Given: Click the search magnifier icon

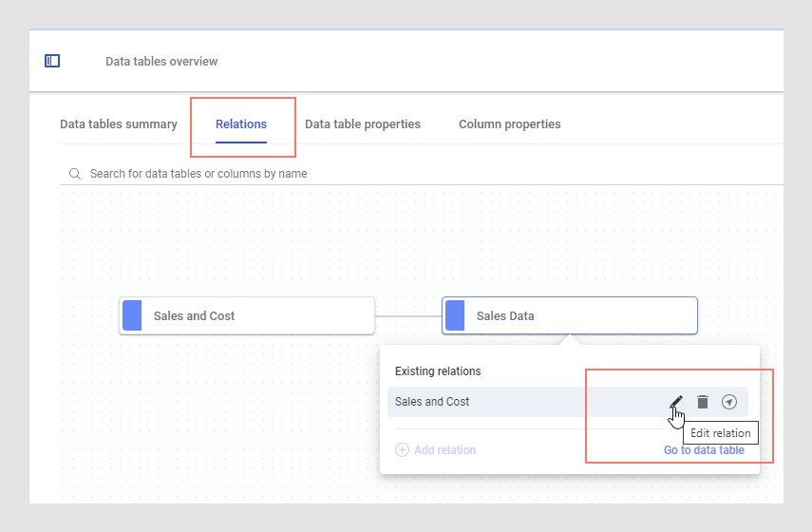Looking at the screenshot, I should (x=74, y=174).
